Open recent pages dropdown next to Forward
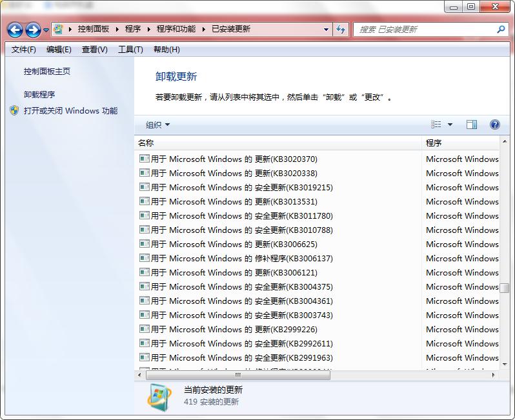Image resolution: width=515 pixels, height=420 pixels. point(46,30)
